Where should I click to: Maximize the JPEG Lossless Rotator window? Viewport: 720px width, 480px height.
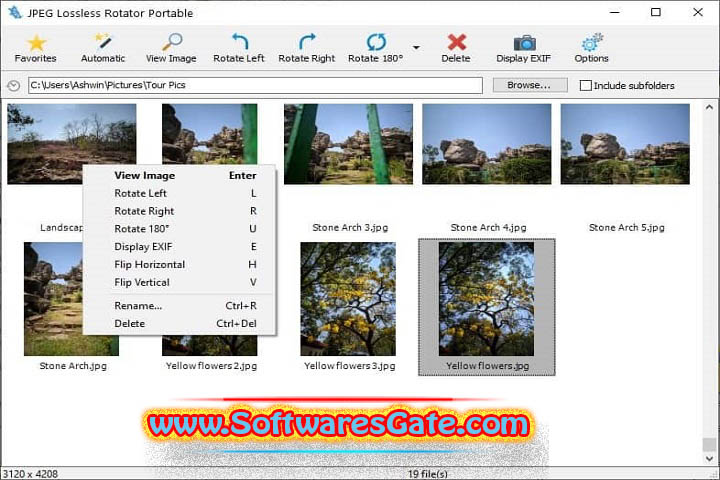pos(656,12)
